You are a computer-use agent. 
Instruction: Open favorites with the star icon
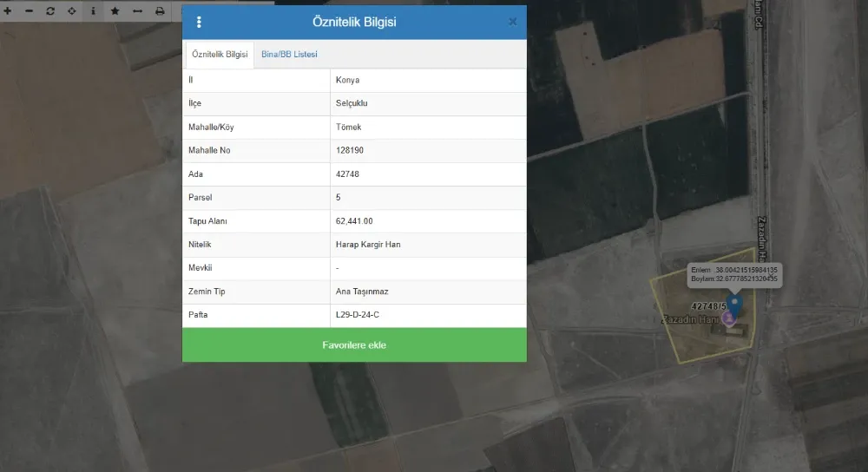point(115,11)
